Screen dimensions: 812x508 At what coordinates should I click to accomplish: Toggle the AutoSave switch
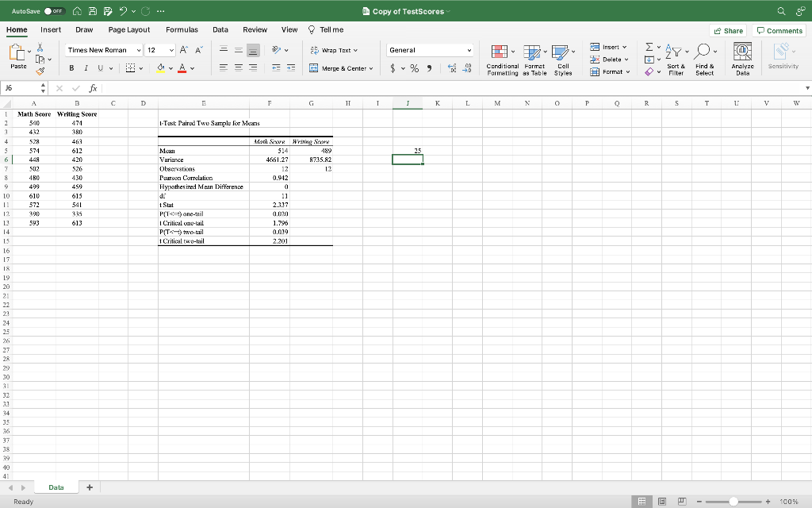(55, 11)
